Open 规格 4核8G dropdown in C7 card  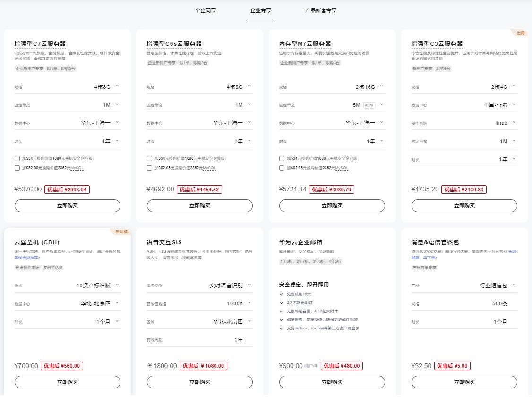(x=67, y=87)
